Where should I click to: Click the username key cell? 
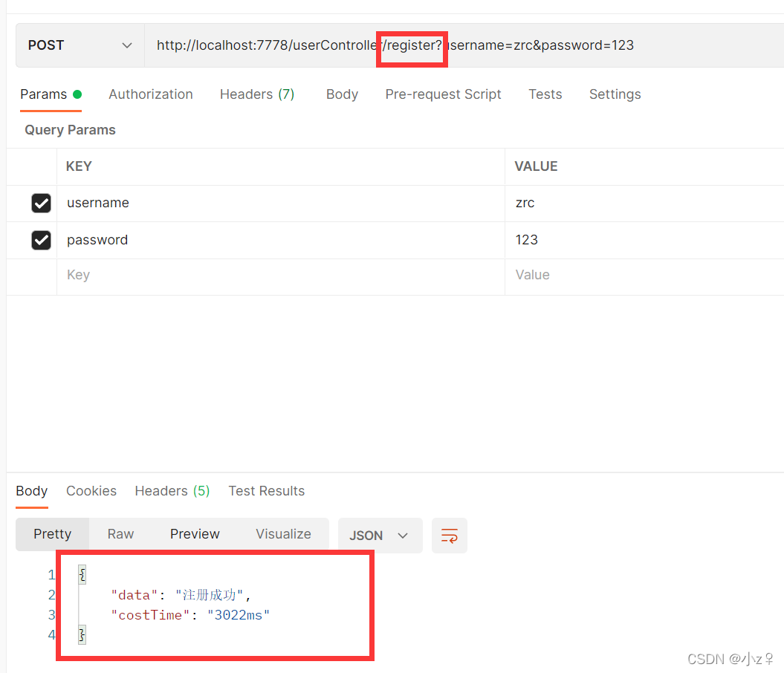[280, 204]
